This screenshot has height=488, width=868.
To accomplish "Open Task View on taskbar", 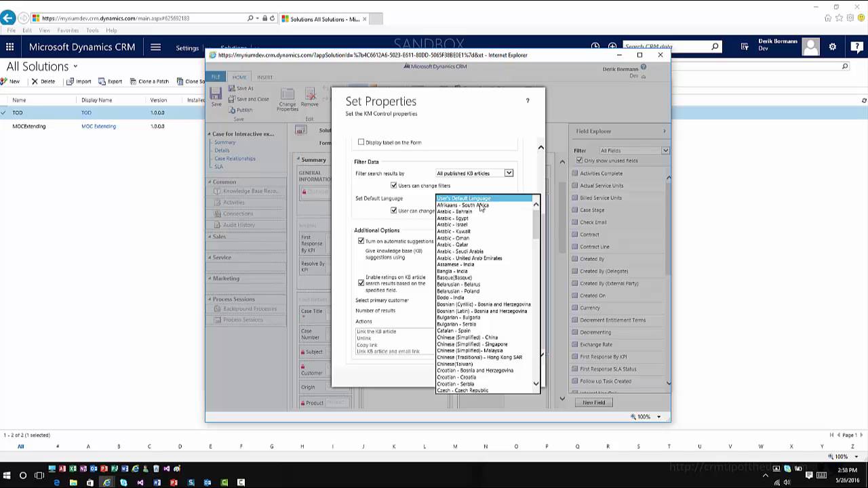I will [39, 475].
